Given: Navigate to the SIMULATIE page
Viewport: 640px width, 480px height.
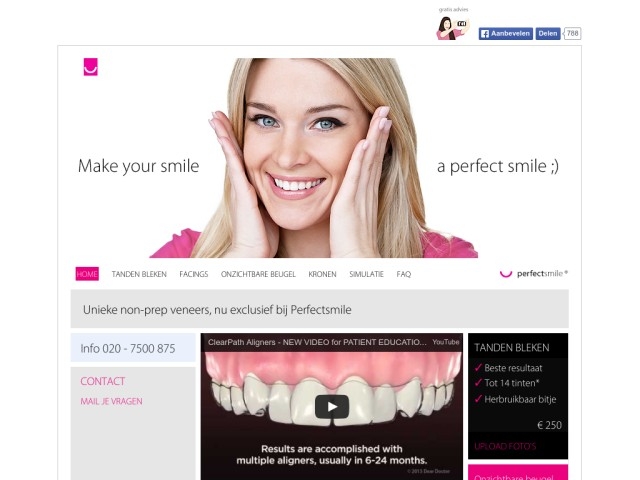Looking at the screenshot, I should click(x=366, y=274).
